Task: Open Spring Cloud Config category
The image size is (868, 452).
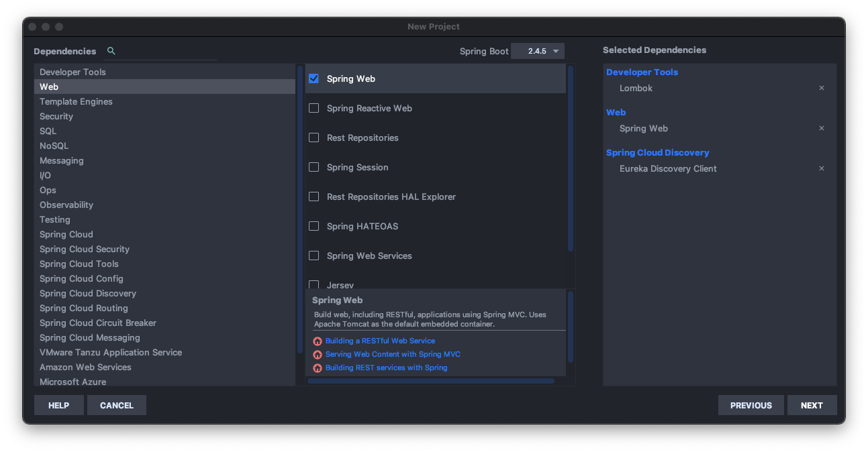Action: 164,278
